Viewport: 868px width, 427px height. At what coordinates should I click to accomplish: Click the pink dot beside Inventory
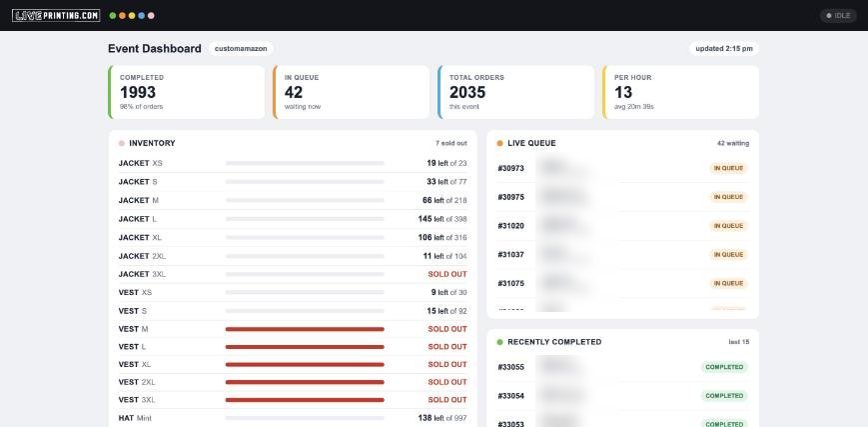point(122,143)
